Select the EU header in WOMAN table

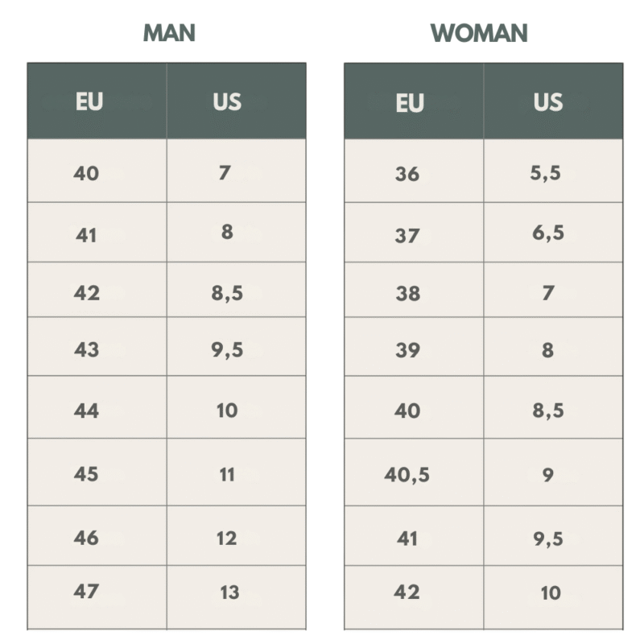click(414, 101)
